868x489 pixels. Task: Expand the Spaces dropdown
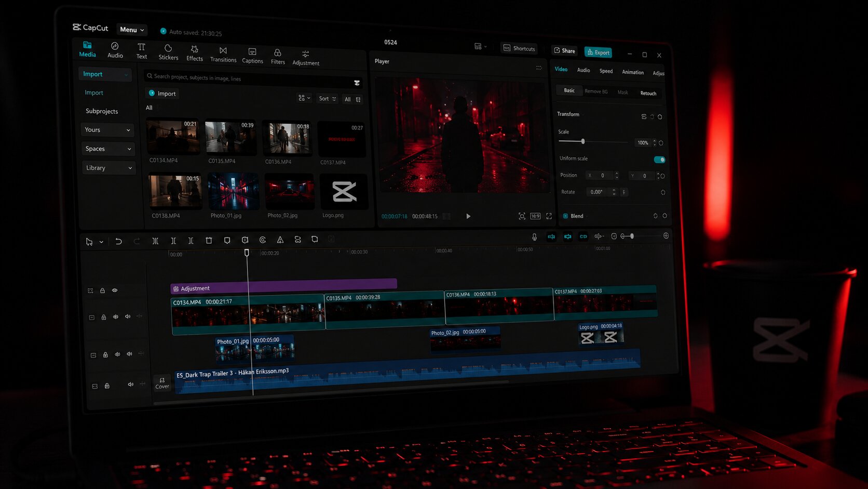[108, 149]
